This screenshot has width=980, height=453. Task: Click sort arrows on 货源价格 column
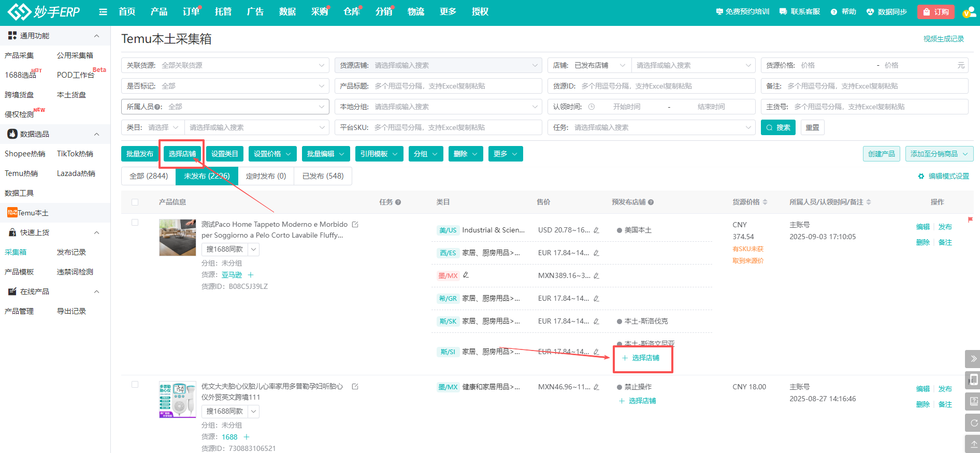click(765, 202)
